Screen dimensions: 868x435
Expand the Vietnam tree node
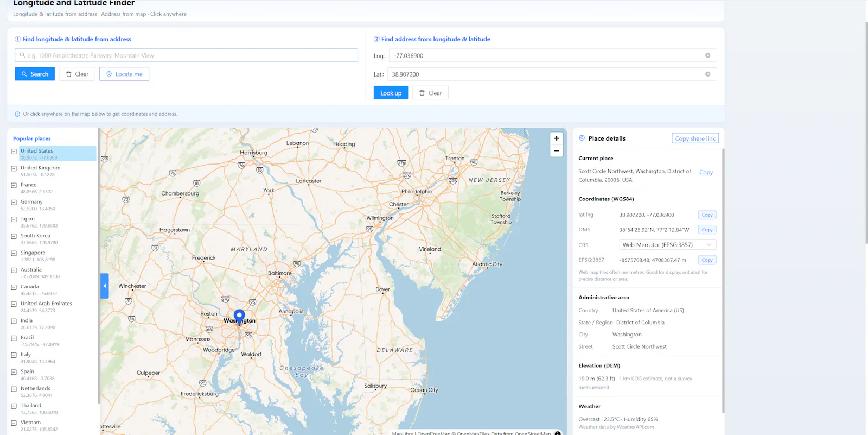[x=14, y=423]
